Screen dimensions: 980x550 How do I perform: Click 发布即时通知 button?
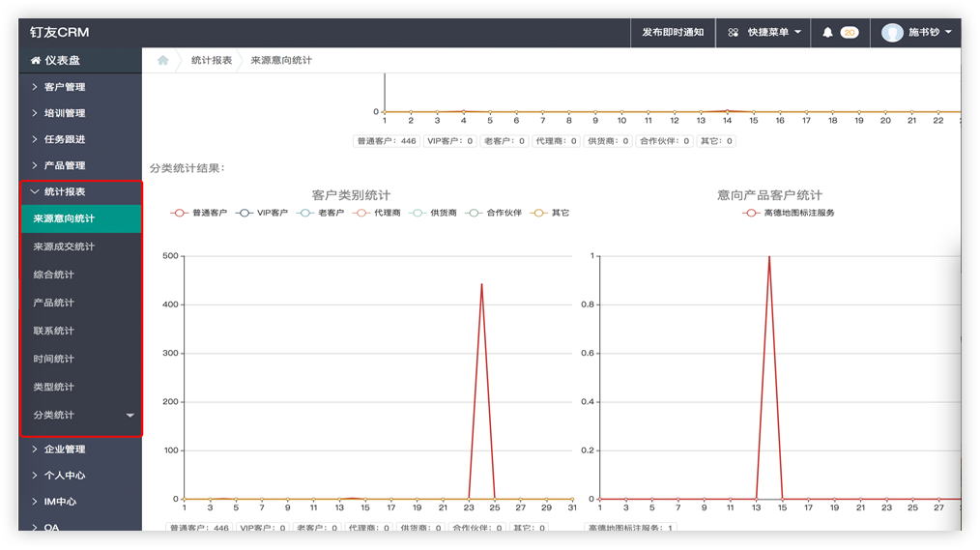tap(673, 33)
